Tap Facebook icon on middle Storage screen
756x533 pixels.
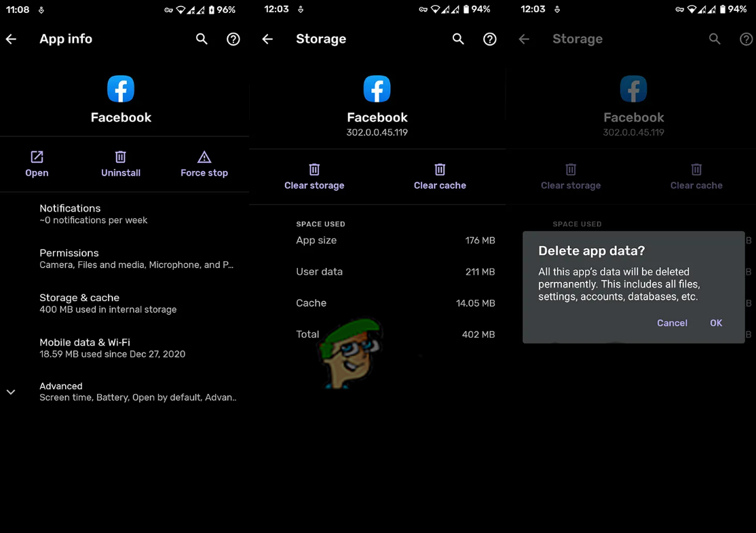coord(377,89)
